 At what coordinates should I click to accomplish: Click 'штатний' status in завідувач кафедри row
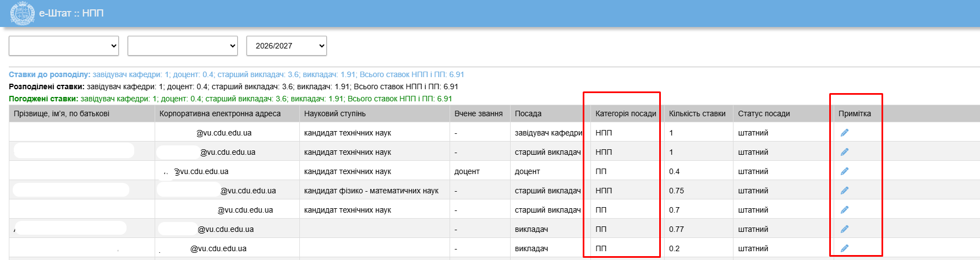pos(753,133)
